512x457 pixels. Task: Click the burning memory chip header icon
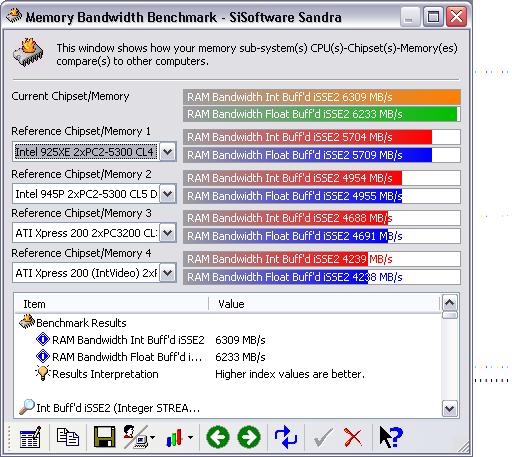pyautogui.click(x=28, y=53)
